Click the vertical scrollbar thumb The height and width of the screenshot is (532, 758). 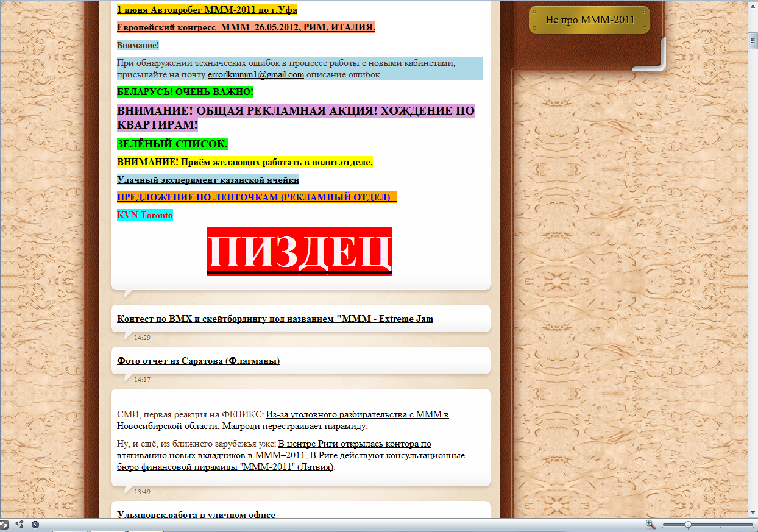click(753, 41)
